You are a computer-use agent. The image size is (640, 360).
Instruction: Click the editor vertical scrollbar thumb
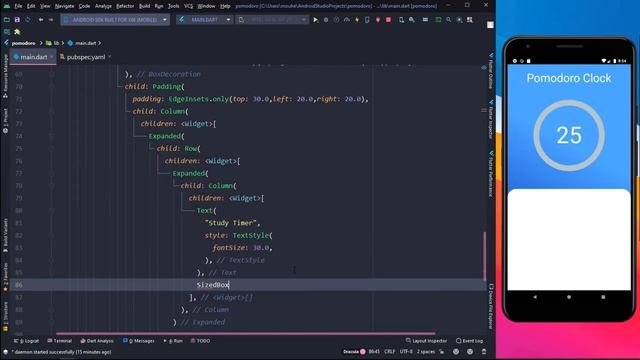click(x=484, y=256)
